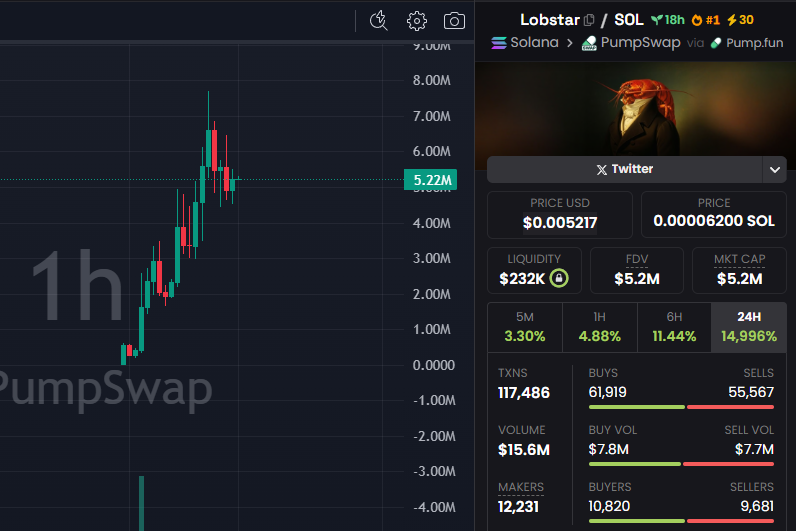Screen dimensions: 796x531
Task: Click the Lobstar token name
Action: click(550, 20)
